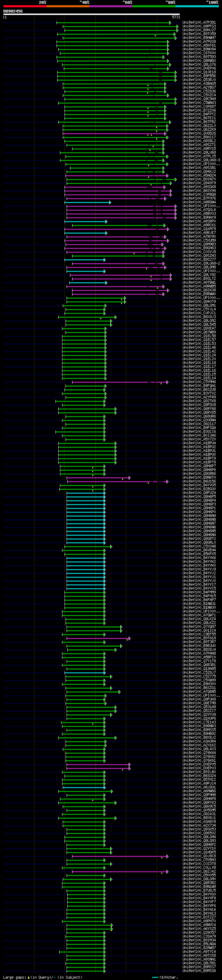Click UniRef100_Q8RWD0 label
Image resolution: width=222 pixels, height=980 pixels.
click(x=199, y=61)
